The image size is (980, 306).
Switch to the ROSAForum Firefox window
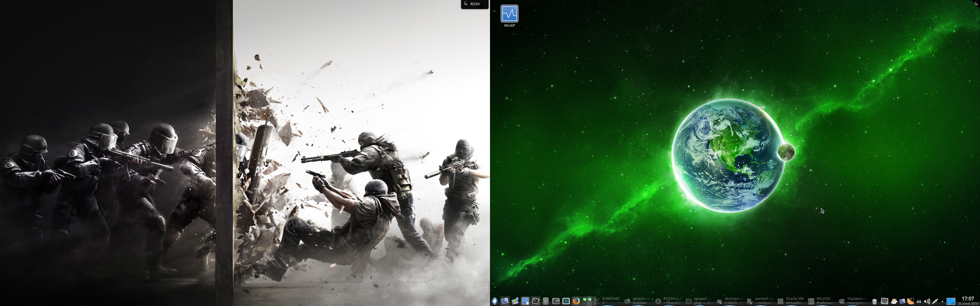coord(669,301)
